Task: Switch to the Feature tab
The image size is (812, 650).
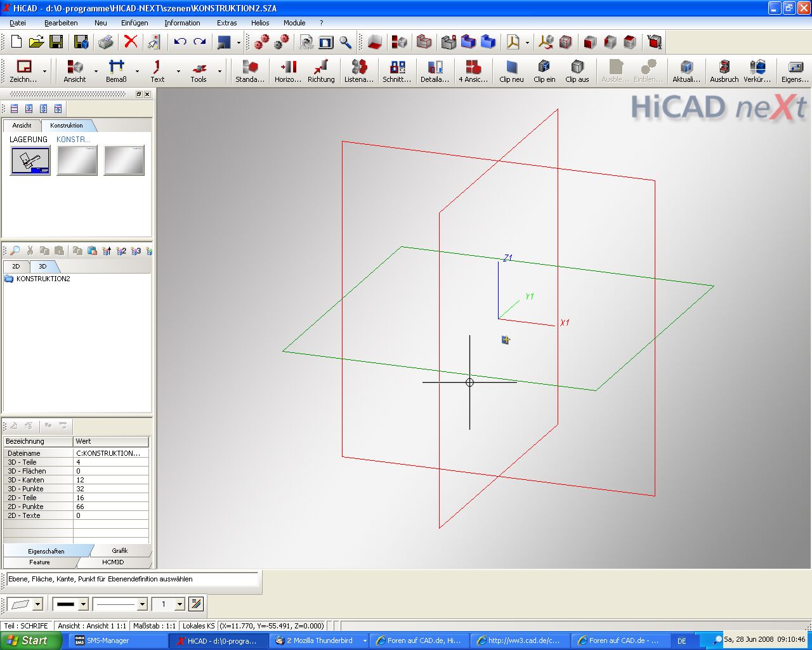Action: (39, 562)
